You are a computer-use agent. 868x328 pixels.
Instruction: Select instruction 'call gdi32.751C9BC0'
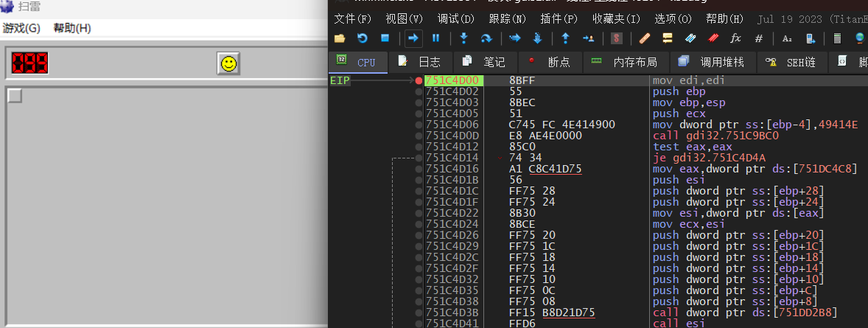pyautogui.click(x=715, y=136)
